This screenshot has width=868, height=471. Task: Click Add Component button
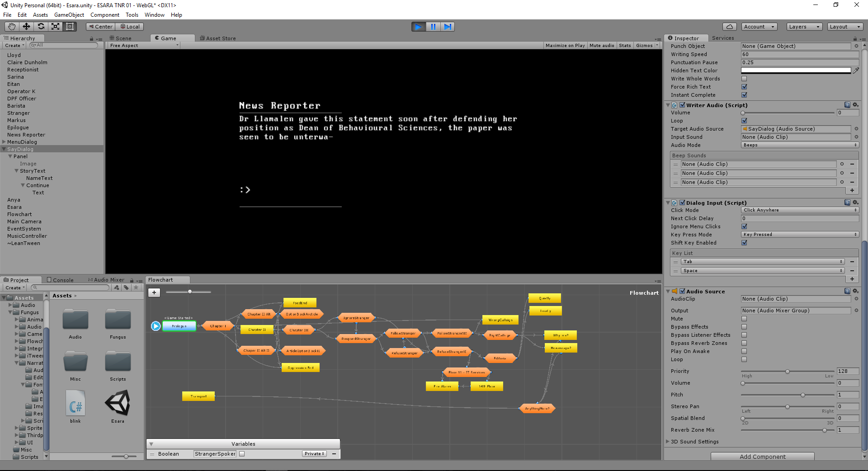click(762, 457)
